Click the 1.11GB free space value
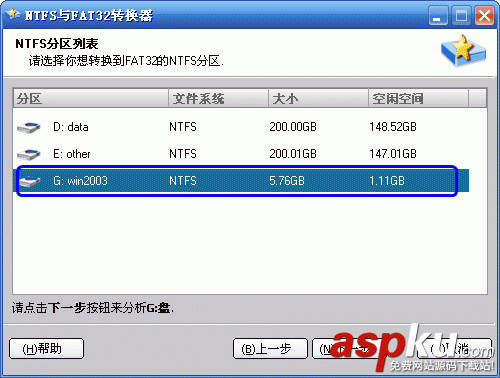The width and height of the screenshot is (500, 378). 387,181
